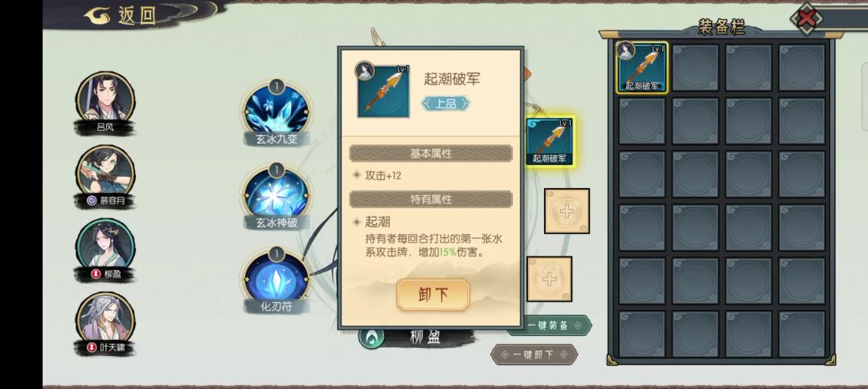Open the upper empty equipment slot with plus
The height and width of the screenshot is (389, 868).
[567, 211]
